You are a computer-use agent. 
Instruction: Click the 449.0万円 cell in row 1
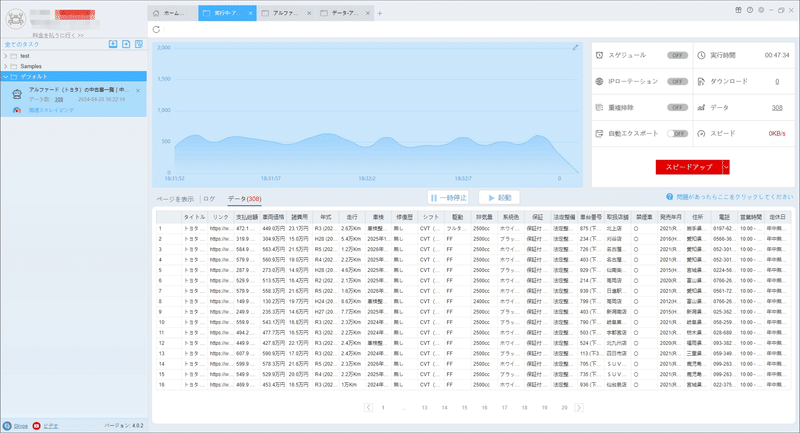[273, 228]
